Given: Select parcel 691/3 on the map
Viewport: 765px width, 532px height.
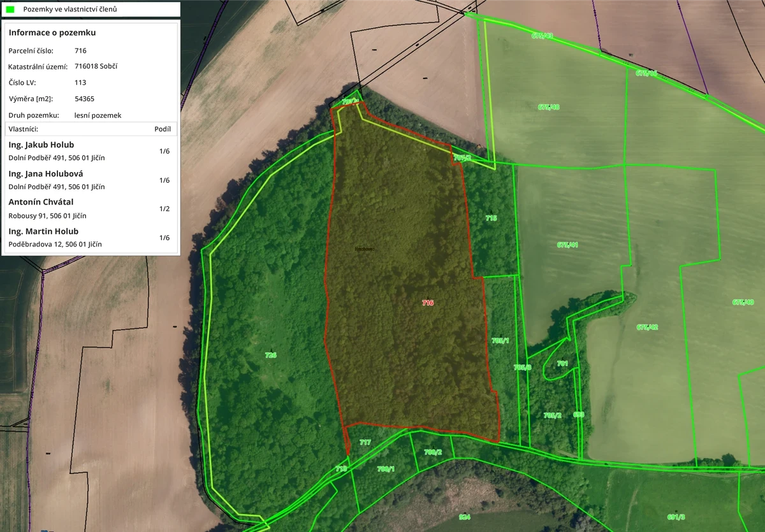Looking at the screenshot, I should (676, 517).
